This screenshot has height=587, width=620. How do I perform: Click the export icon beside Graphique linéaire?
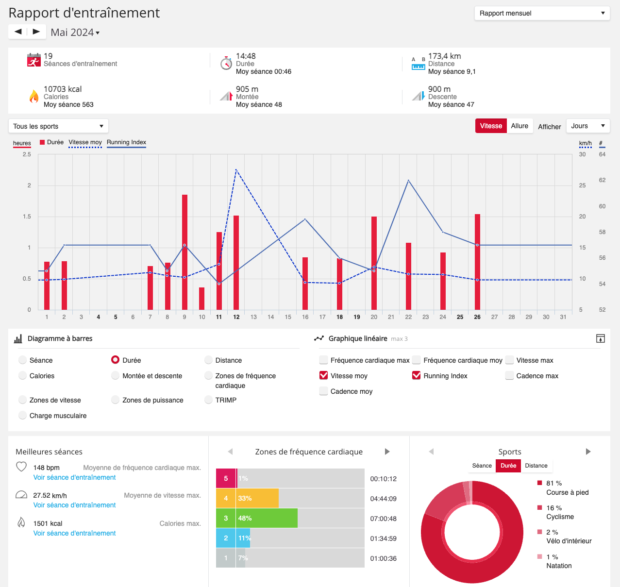tap(600, 338)
